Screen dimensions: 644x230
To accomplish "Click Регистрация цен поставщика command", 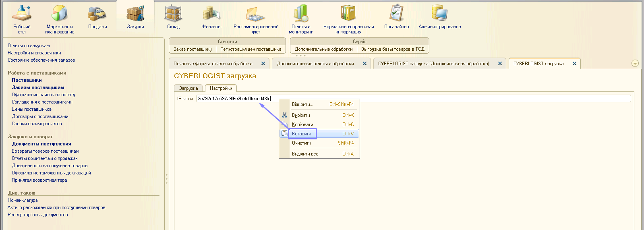I will pos(251,49).
